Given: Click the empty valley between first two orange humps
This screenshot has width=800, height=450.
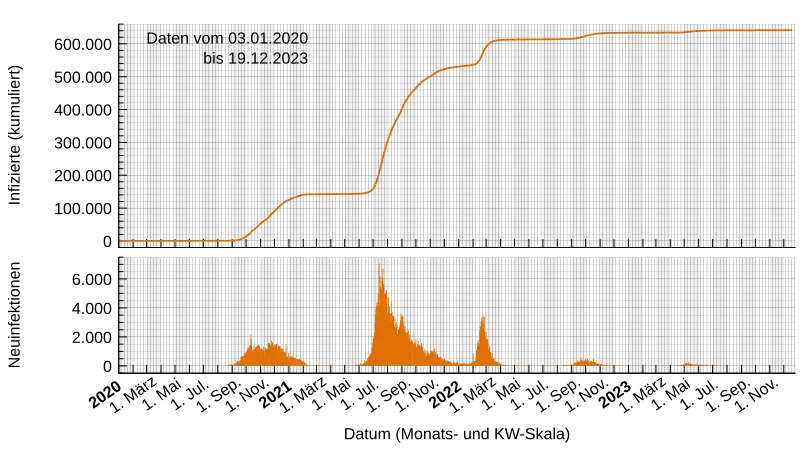Looking at the screenshot, I should coord(335,362).
